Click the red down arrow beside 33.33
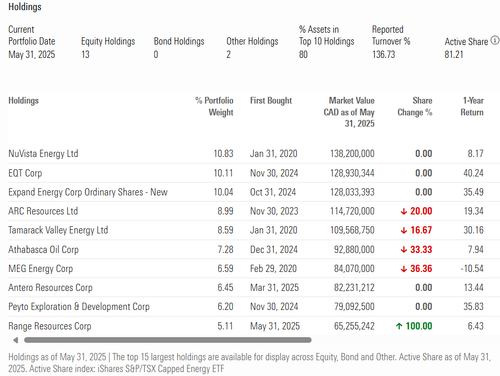 point(404,250)
